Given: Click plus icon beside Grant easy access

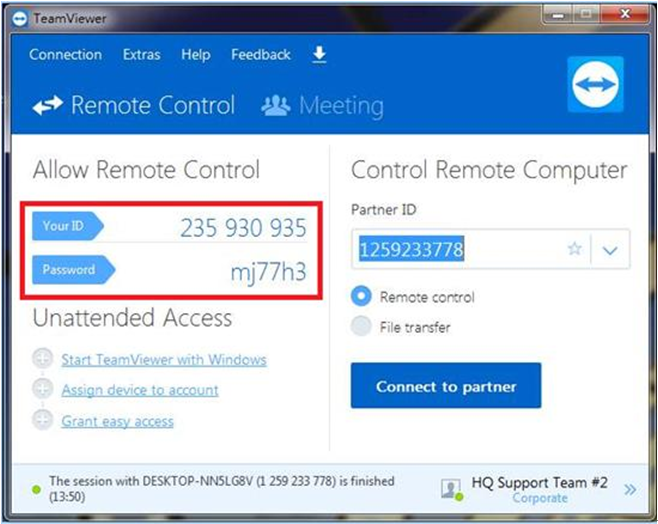Looking at the screenshot, I should click(x=43, y=420).
